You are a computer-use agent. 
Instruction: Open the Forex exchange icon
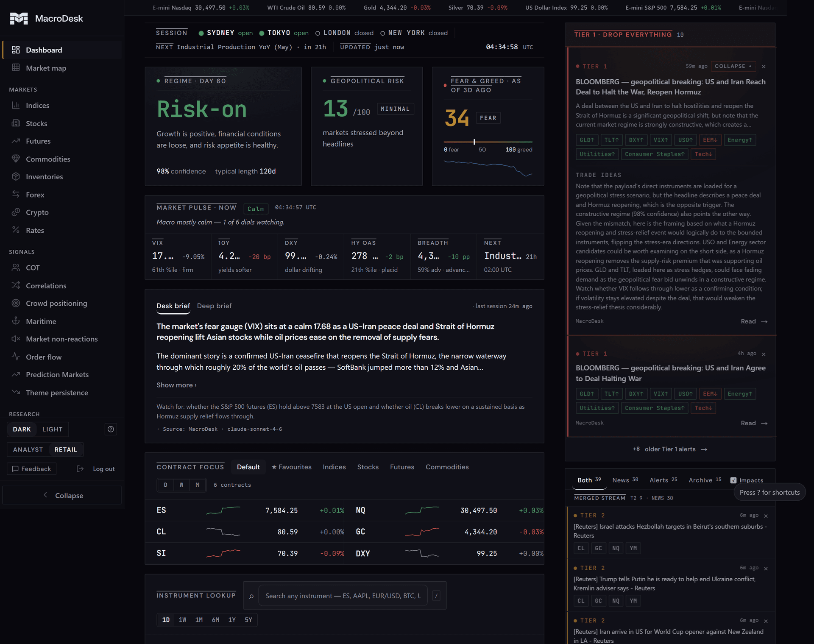pyautogui.click(x=16, y=195)
